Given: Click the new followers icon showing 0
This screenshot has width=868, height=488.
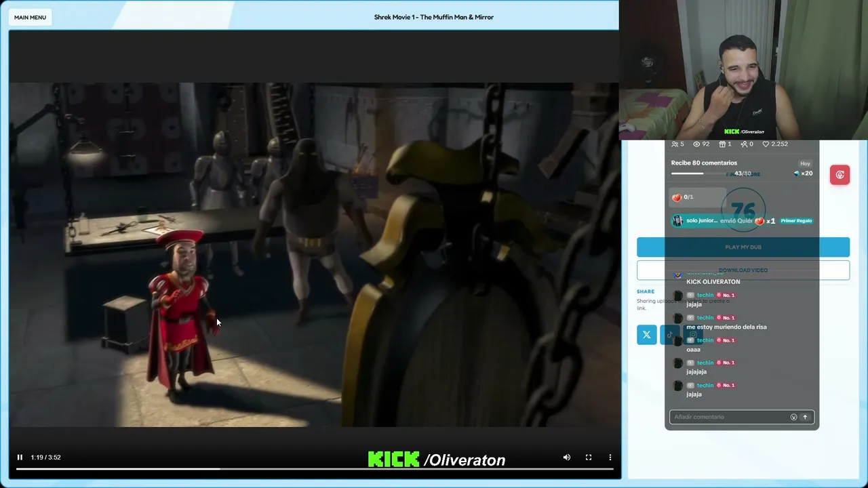Looking at the screenshot, I should pyautogui.click(x=744, y=144).
